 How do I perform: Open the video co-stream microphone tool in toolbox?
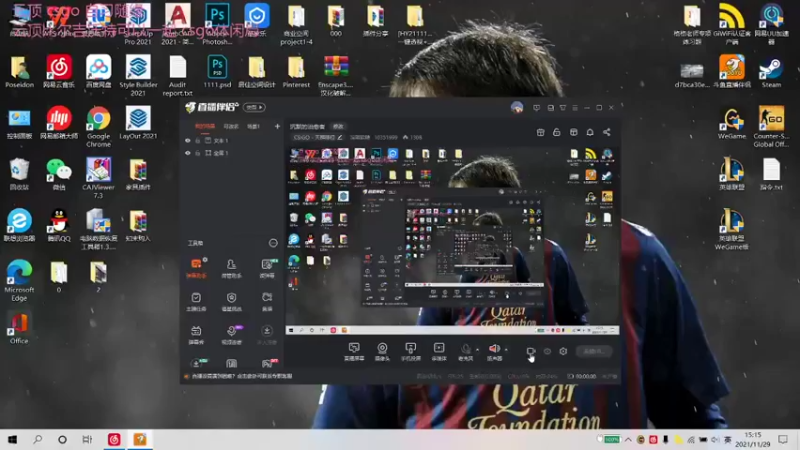[x=231, y=335]
